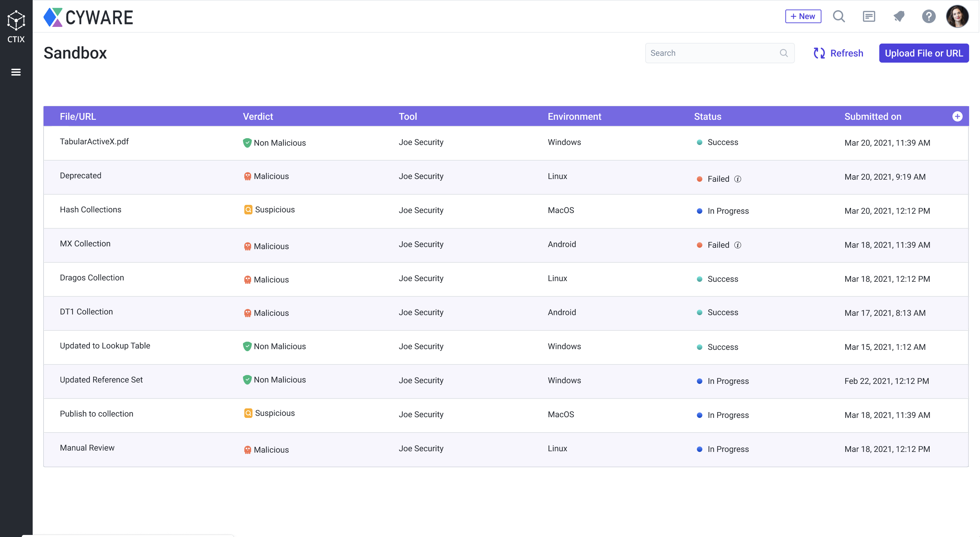Open the messages notes icon
The width and height of the screenshot is (980, 537).
point(869,16)
